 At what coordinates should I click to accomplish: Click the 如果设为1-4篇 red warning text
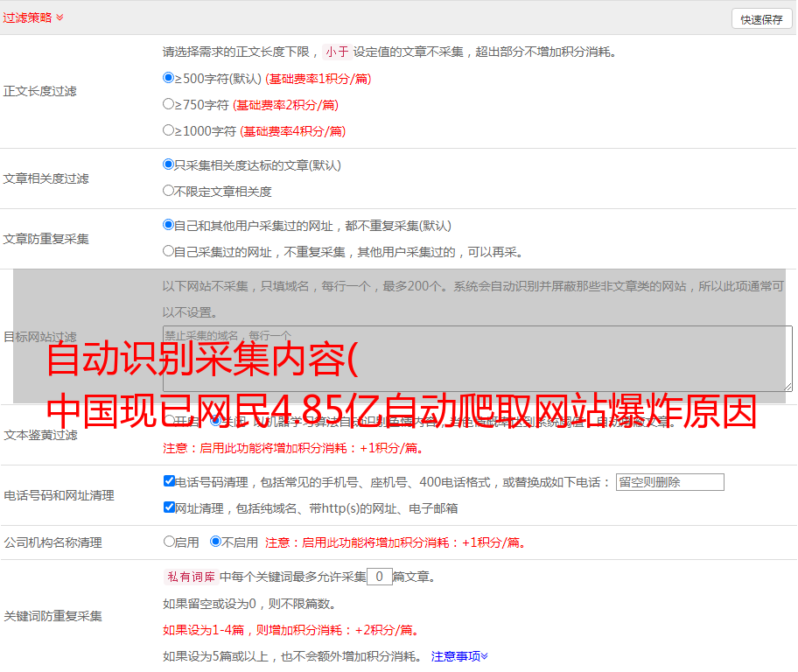click(291, 630)
